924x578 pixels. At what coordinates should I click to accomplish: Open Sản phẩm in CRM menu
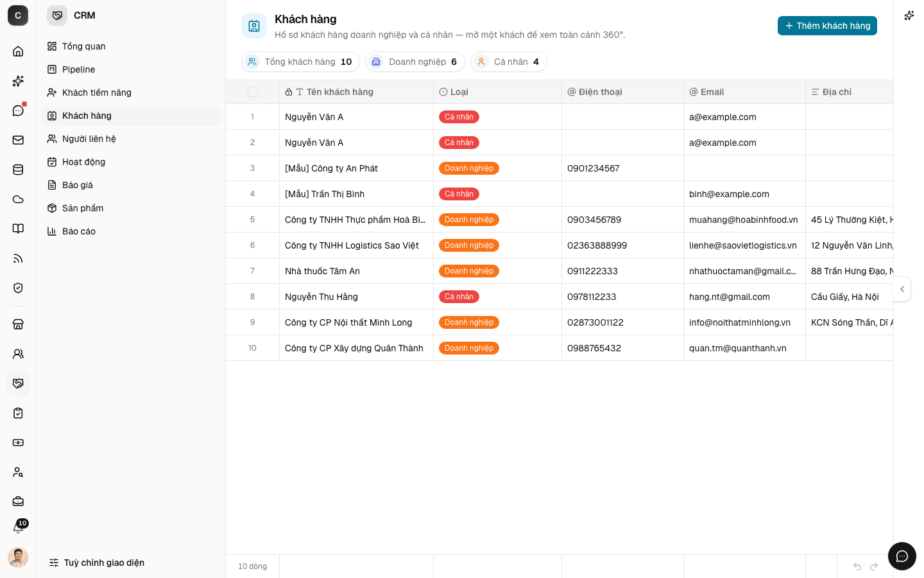point(131,208)
